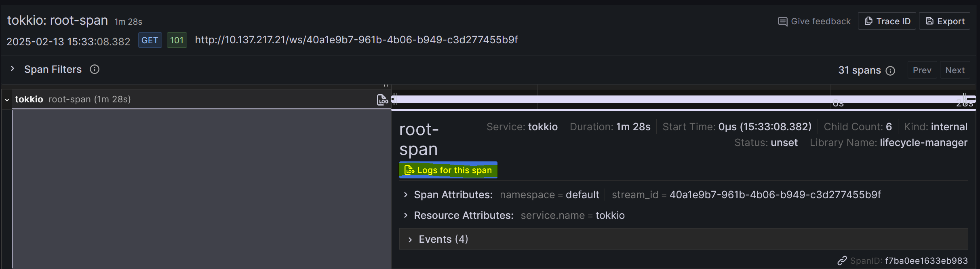The image size is (980, 269).
Task: Copy the Trace ID
Action: click(x=887, y=21)
